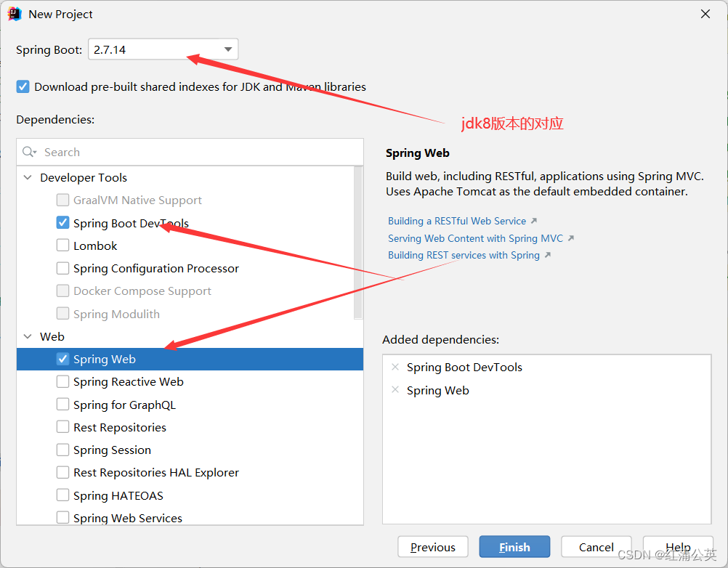Image resolution: width=728 pixels, height=568 pixels.
Task: Check Spring Web Services dependency
Action: [x=62, y=517]
